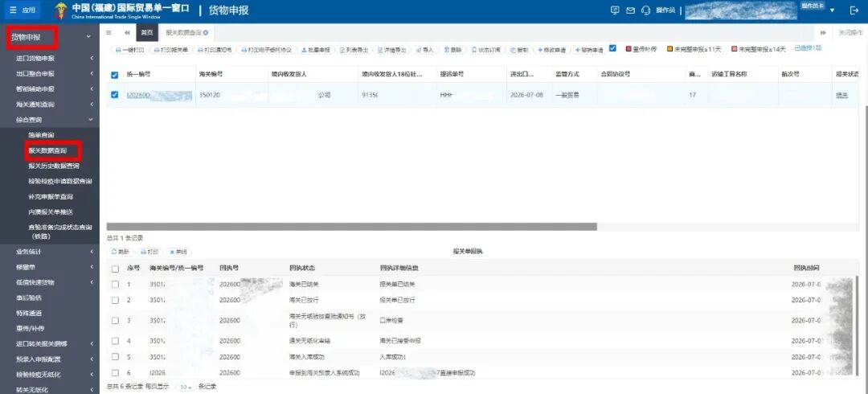Click the red 重传补传 legend swatch
868x394 pixels.
628,49
